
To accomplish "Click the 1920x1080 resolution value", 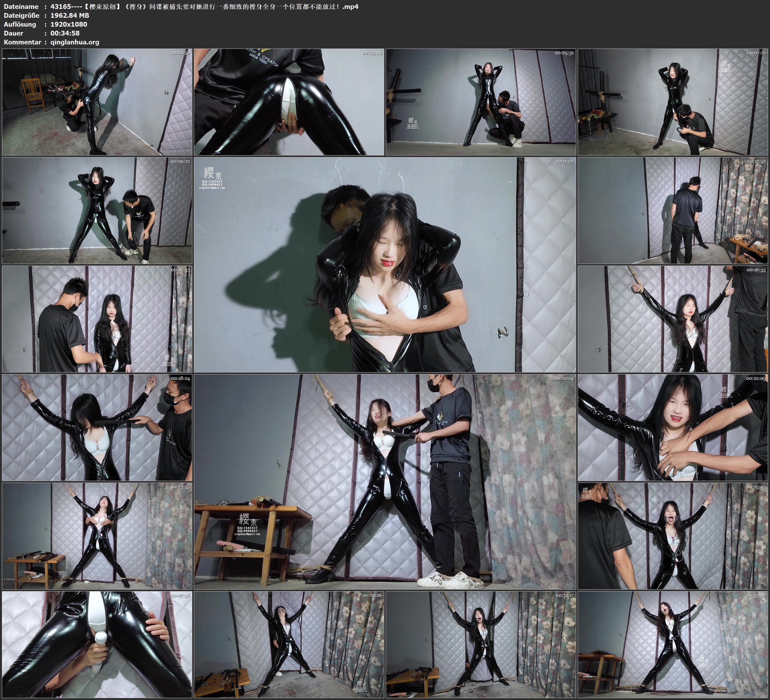I will point(69,24).
